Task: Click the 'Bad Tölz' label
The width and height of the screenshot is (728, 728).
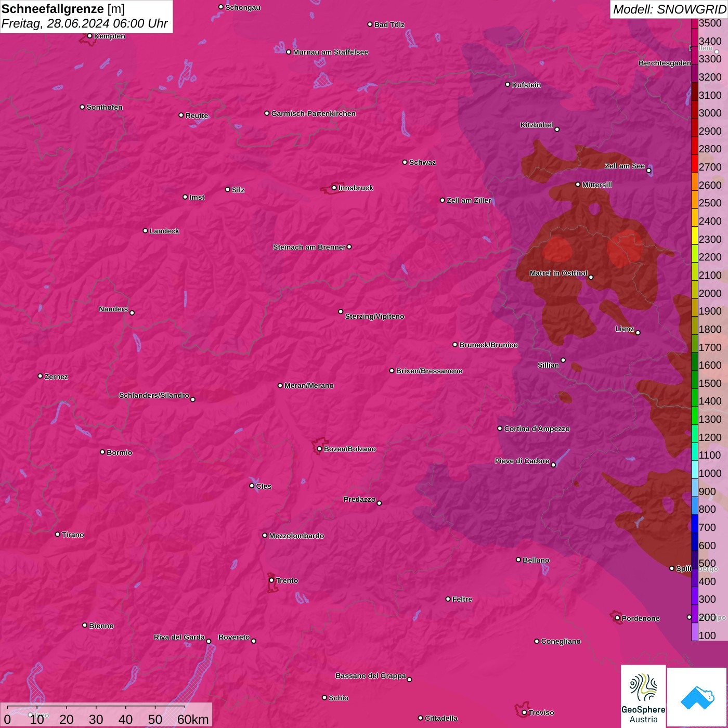Action: [x=389, y=24]
